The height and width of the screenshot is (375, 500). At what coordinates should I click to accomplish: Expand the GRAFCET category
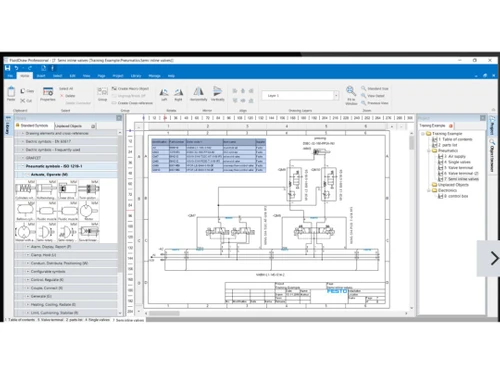coord(66,158)
